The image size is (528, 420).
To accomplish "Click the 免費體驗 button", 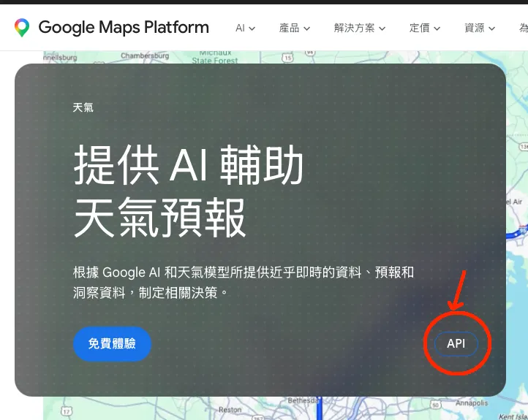I will click(x=112, y=343).
